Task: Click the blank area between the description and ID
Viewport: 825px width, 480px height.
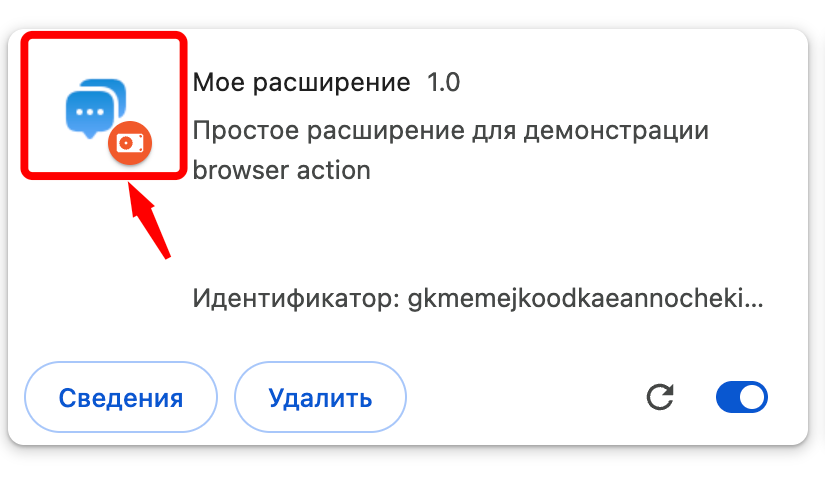Action: (480, 235)
